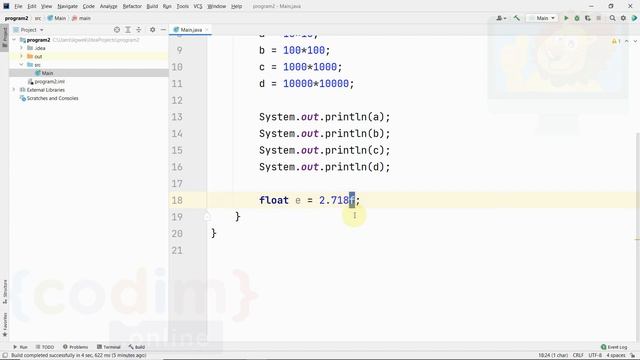Open IDE settings gear in top toolbar
Viewport: 640px width, 360px height.
coord(623,18)
